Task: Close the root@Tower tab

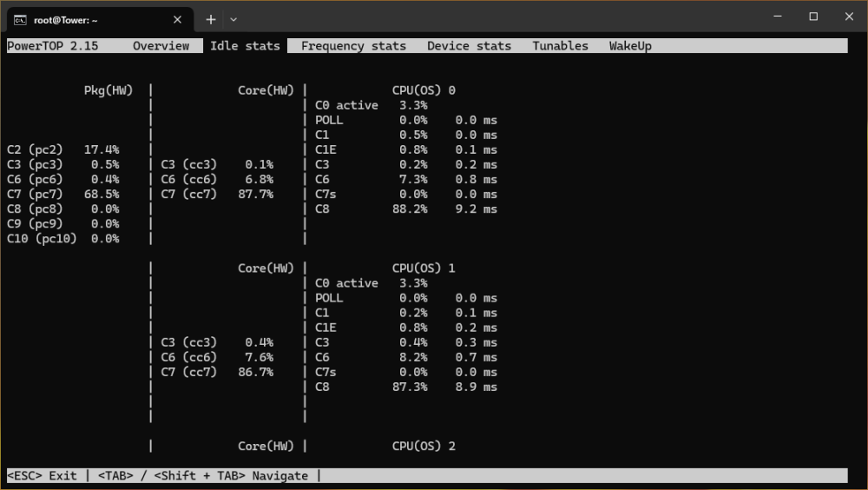Action: tap(177, 20)
